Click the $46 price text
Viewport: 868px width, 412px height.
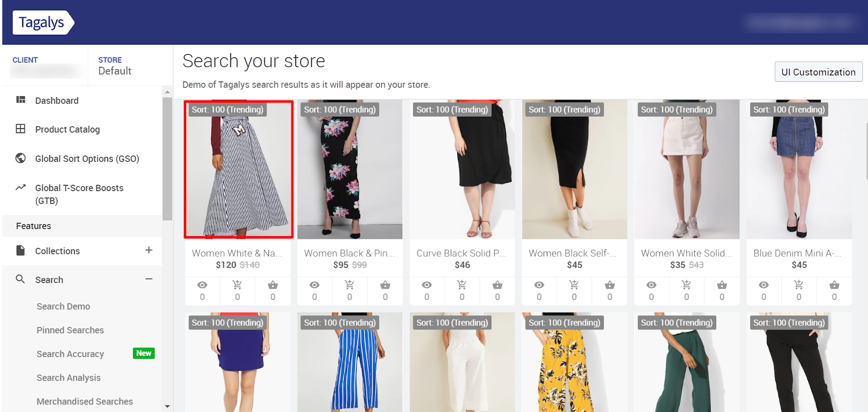462,265
